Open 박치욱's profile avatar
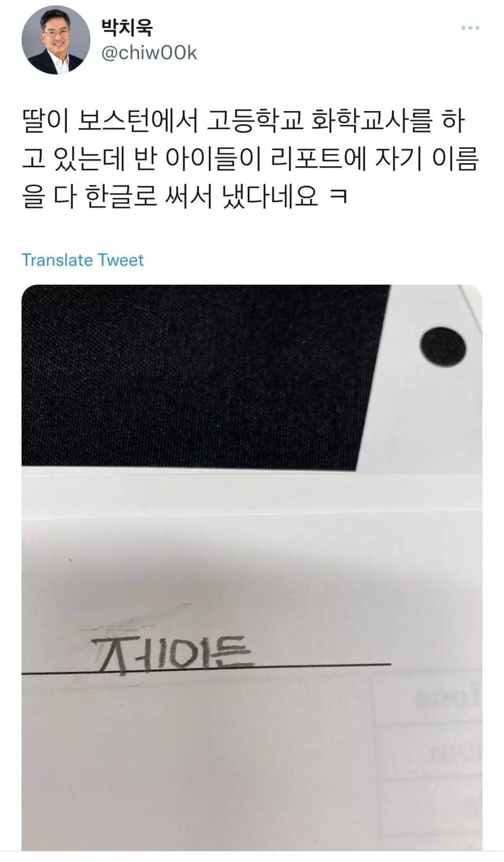The height and width of the screenshot is (862, 504). 56,40
